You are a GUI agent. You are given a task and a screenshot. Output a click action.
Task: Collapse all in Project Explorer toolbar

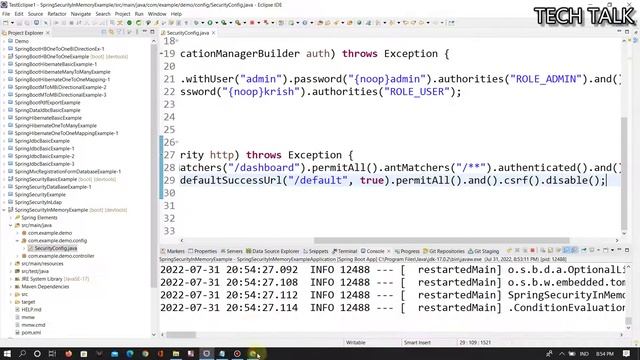(x=103, y=32)
